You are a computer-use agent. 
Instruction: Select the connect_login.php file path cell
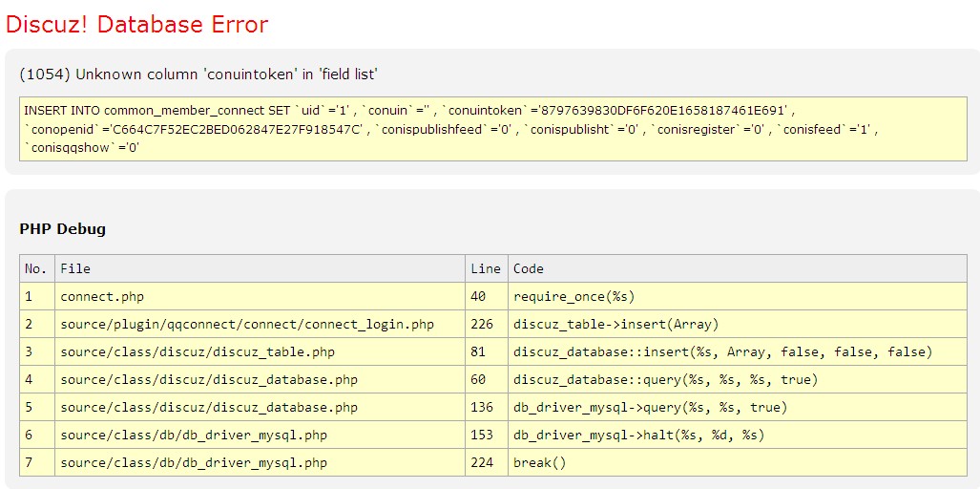[x=247, y=325]
